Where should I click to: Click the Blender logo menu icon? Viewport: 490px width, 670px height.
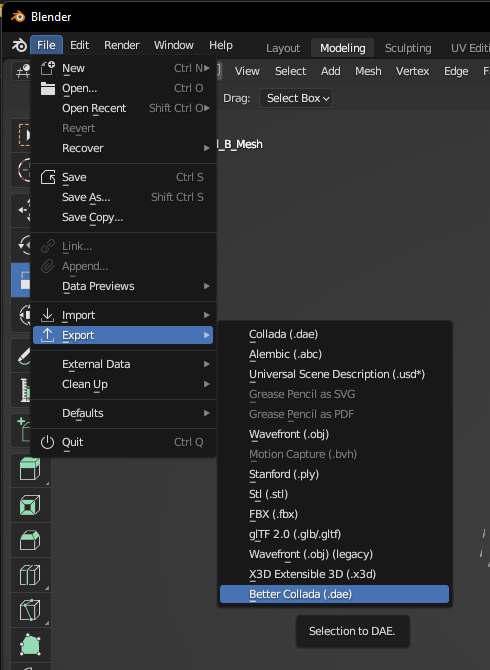[19, 45]
